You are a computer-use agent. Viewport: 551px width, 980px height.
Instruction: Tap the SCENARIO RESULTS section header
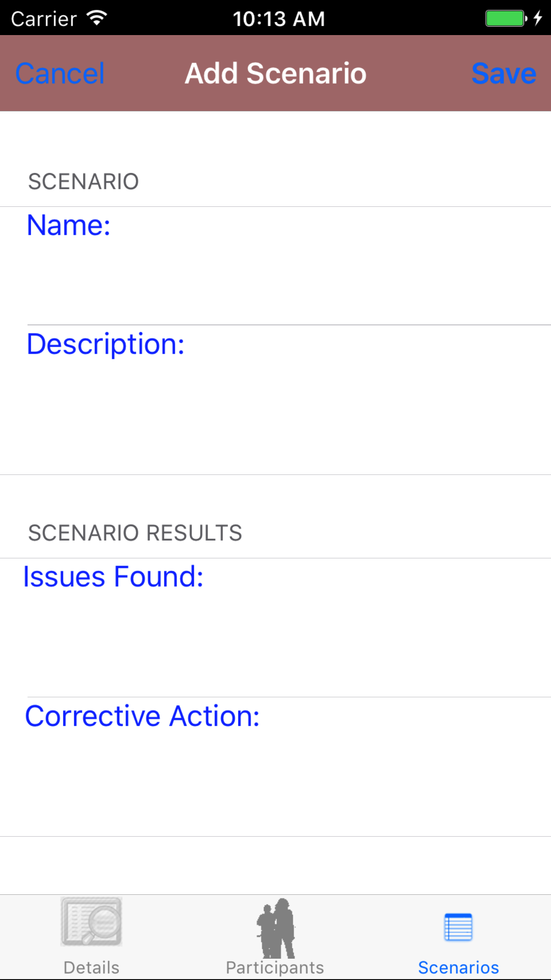tap(135, 533)
